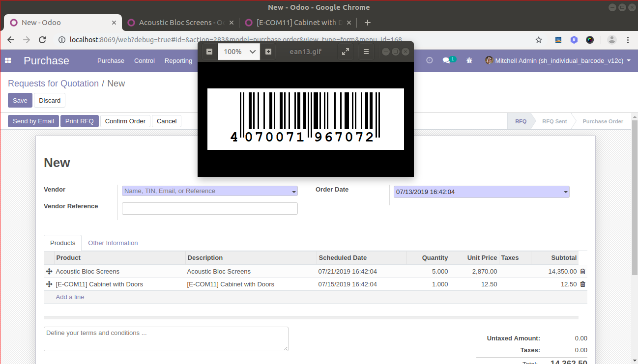The width and height of the screenshot is (638, 364).
Task: Add a line to the products
Action: pyautogui.click(x=70, y=297)
